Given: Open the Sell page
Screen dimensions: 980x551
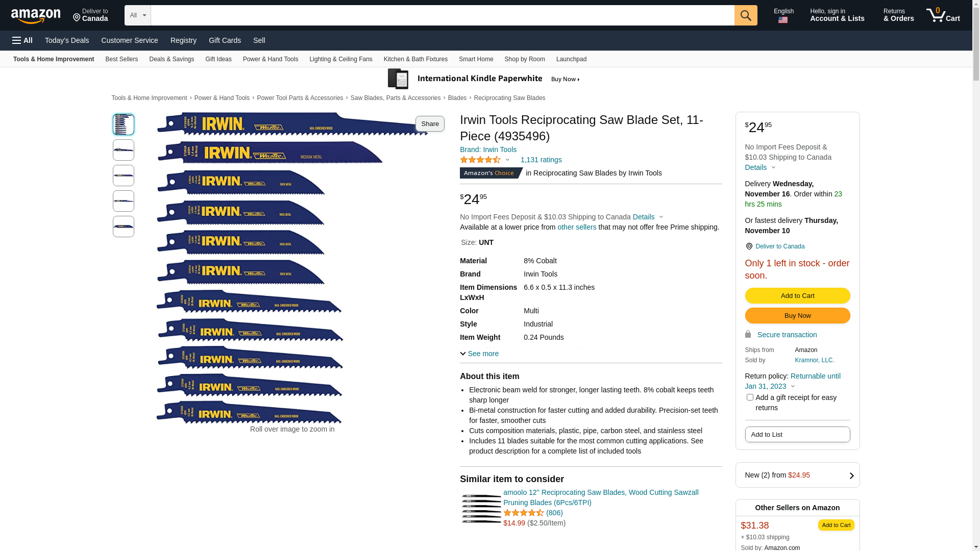Looking at the screenshot, I should [259, 40].
